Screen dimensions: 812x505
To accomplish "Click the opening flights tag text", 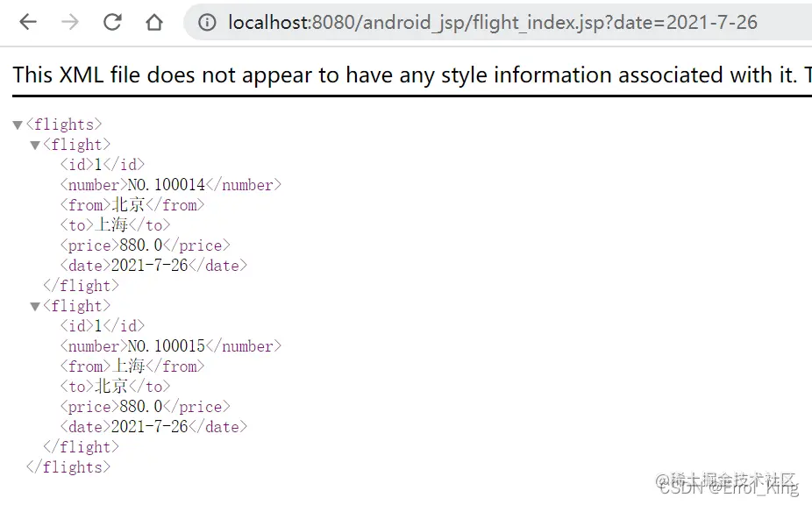I will point(64,124).
